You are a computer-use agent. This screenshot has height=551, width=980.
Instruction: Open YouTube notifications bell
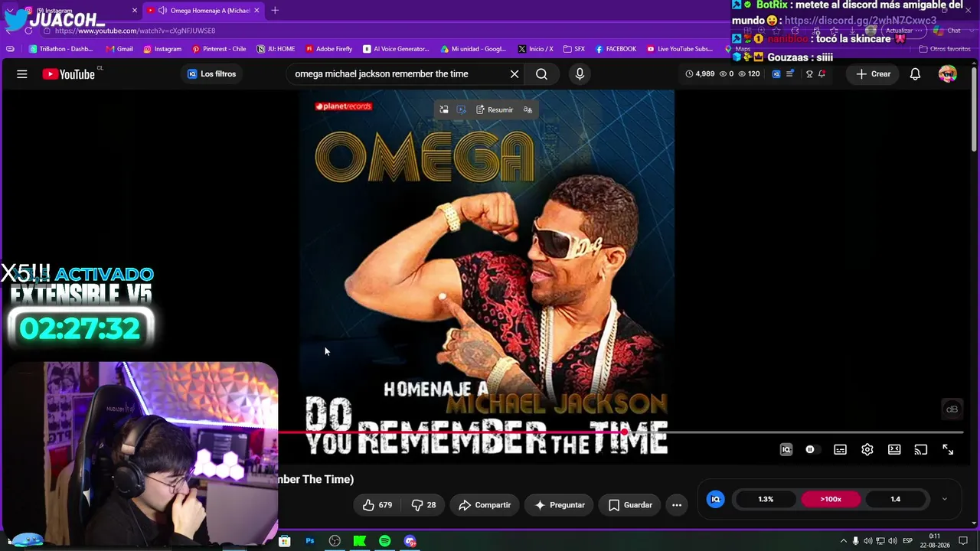pyautogui.click(x=915, y=74)
